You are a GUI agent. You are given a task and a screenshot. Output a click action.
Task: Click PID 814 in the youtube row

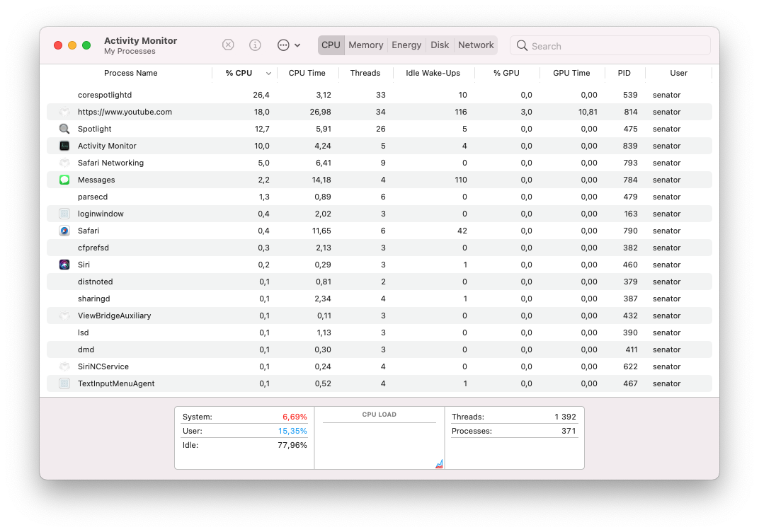(630, 112)
